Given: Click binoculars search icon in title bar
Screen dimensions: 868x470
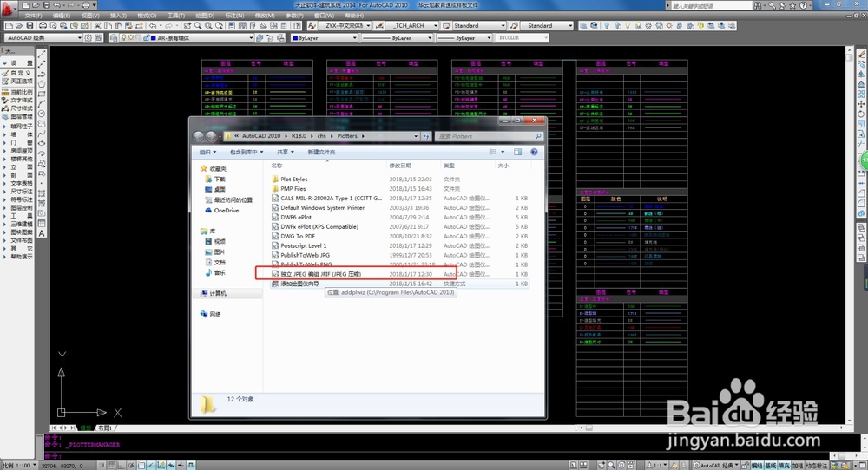Looking at the screenshot, I should click(757, 5).
